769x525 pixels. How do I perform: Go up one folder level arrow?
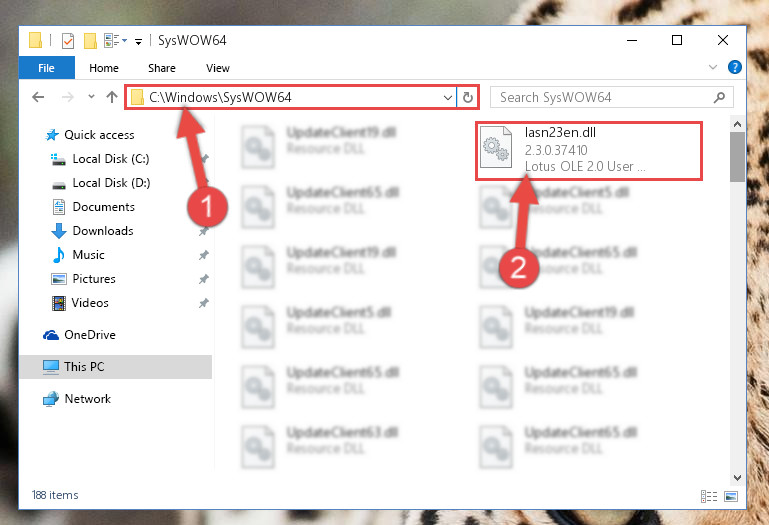(x=112, y=97)
